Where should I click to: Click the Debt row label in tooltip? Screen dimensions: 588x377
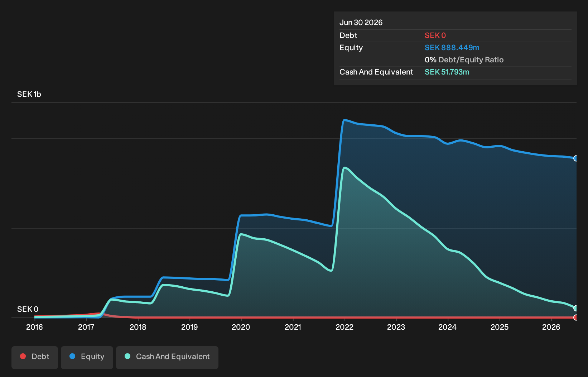(348, 35)
